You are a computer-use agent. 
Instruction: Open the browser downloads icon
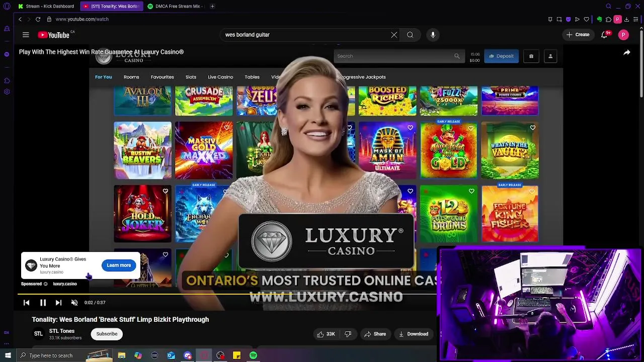click(x=626, y=19)
